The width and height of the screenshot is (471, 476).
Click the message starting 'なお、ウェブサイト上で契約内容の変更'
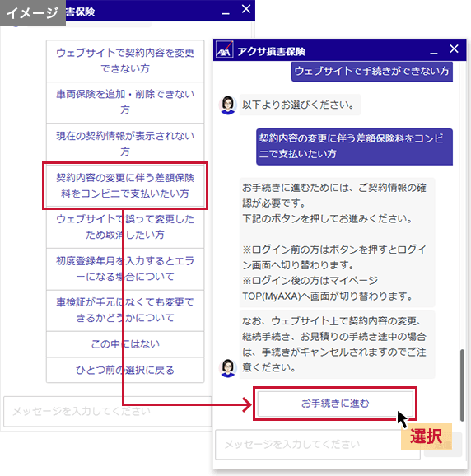337,344
